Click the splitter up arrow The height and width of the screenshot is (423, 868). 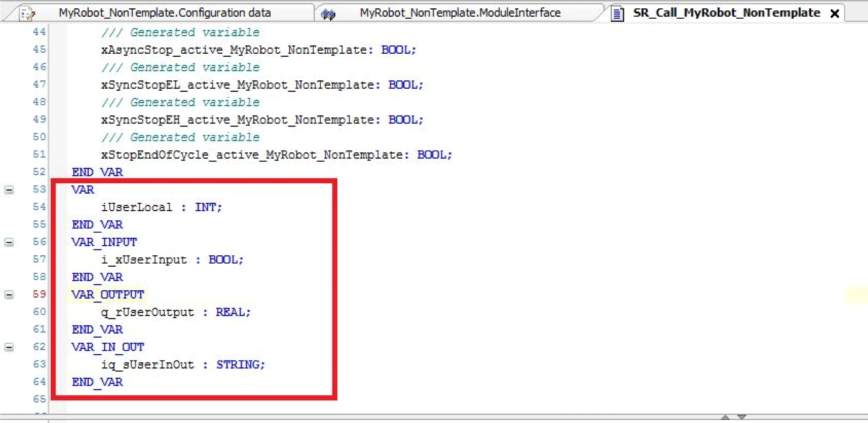pyautogui.click(x=725, y=417)
